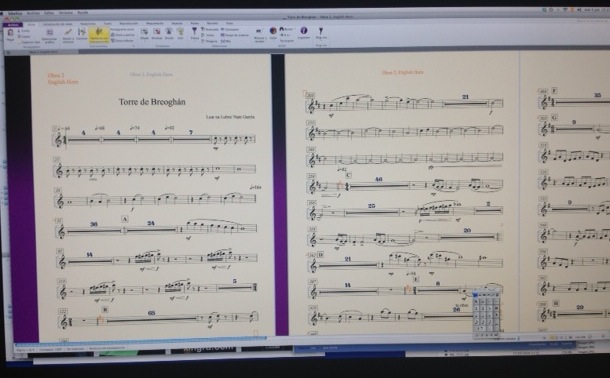Toggle Partitura con transposición button
This screenshot has width=610, height=378.
tap(99, 35)
